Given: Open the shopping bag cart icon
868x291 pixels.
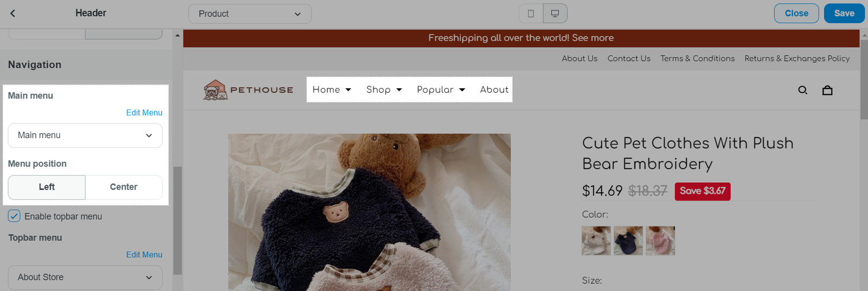Looking at the screenshot, I should pyautogui.click(x=827, y=90).
